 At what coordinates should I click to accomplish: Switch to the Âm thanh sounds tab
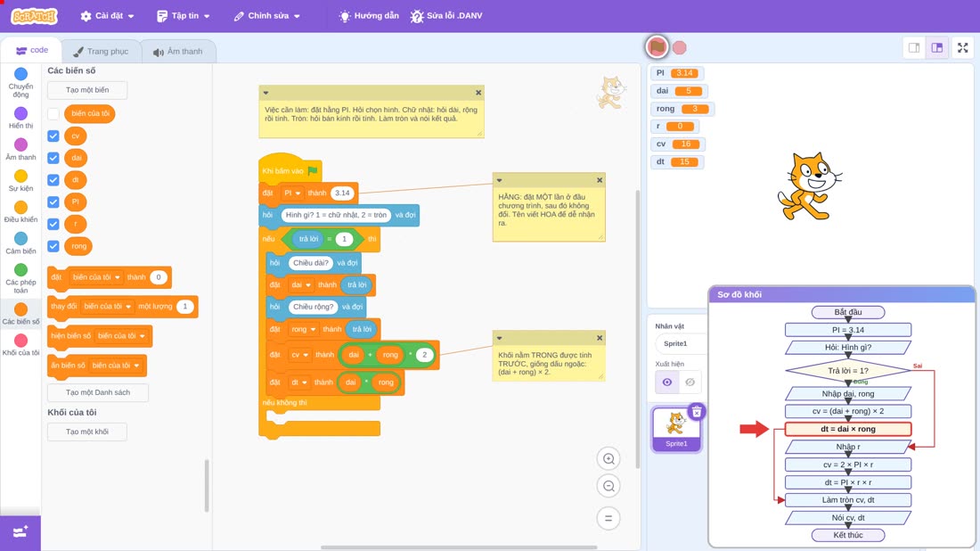click(x=178, y=52)
